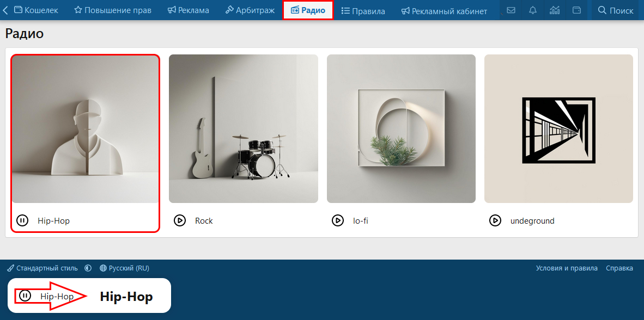Screen dimensions: 644x320
Task: Play the undeground radio station
Action: click(495, 221)
